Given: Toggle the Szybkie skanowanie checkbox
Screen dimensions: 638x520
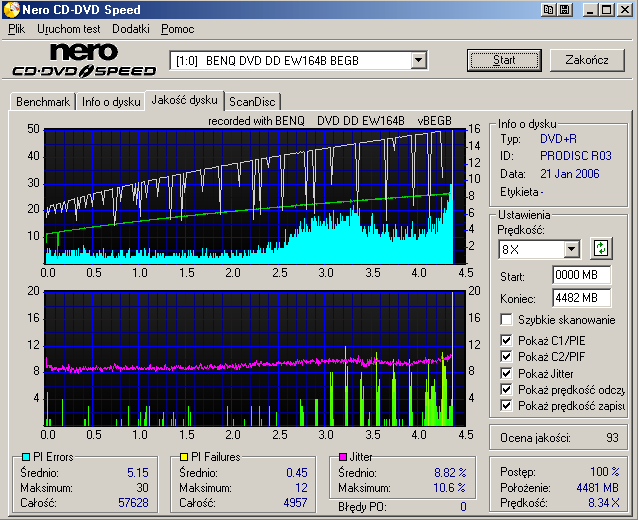Looking at the screenshot, I should 506,319.
